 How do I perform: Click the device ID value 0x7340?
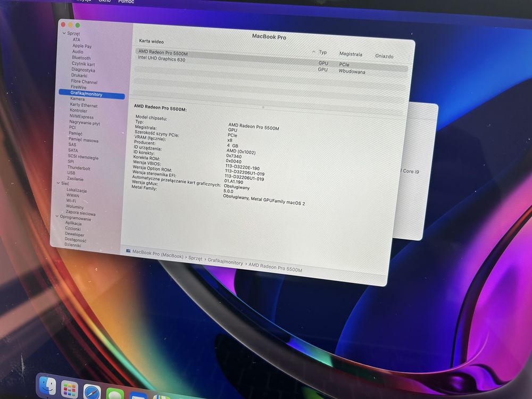(234, 156)
